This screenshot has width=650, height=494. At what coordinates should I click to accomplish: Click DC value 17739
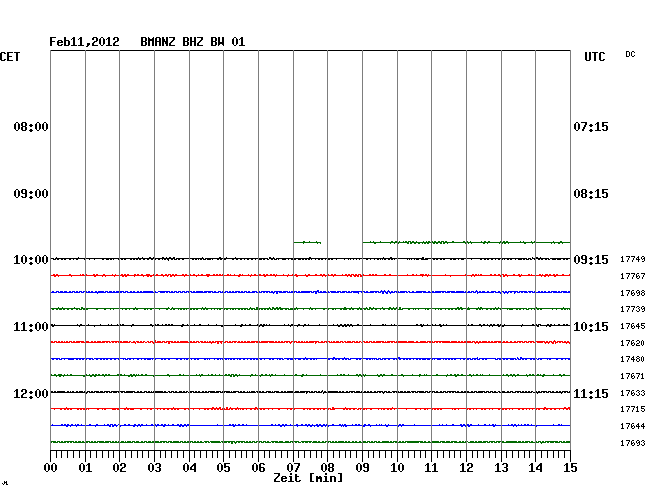[x=633, y=310]
